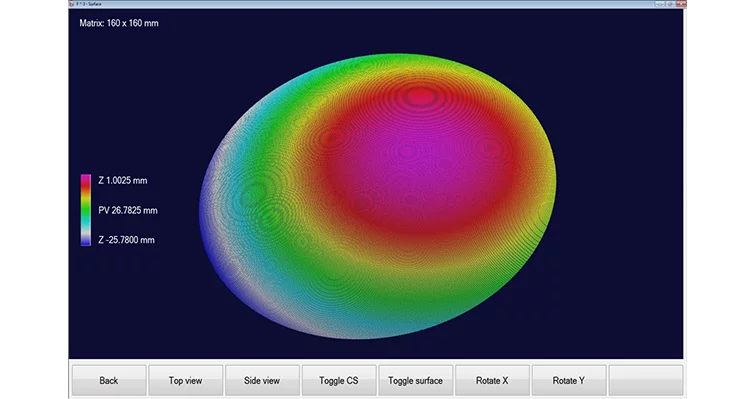Toggle CS coordinate system display

(338, 380)
